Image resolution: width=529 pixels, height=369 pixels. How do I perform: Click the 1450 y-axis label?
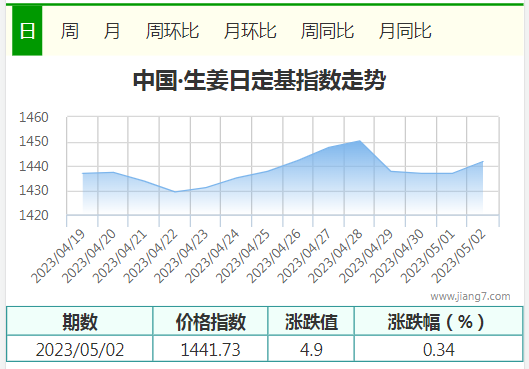(34, 142)
